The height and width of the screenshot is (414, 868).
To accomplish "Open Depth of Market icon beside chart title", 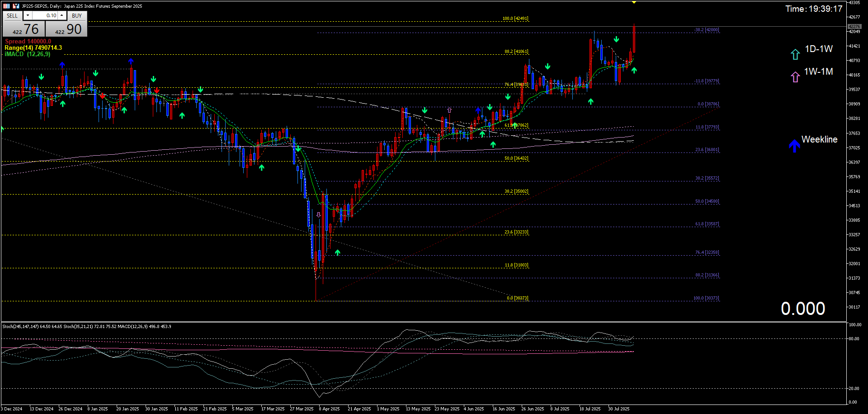I will [x=16, y=6].
